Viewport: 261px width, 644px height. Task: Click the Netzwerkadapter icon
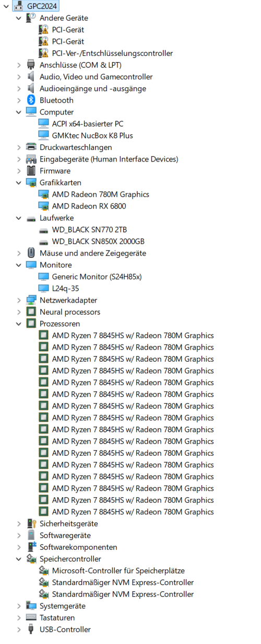[31, 300]
